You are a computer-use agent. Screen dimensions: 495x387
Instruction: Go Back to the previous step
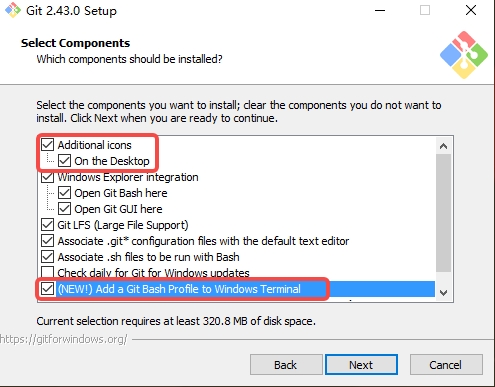[x=286, y=365]
